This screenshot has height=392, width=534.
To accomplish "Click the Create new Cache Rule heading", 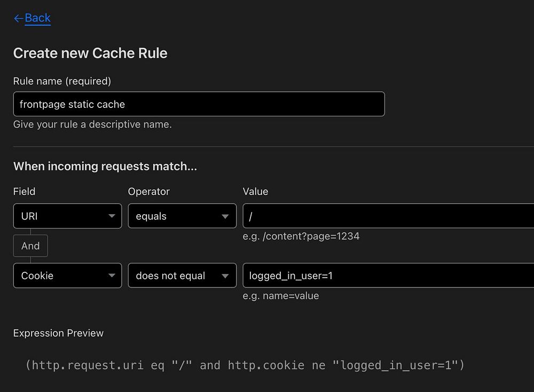I will pos(90,53).
